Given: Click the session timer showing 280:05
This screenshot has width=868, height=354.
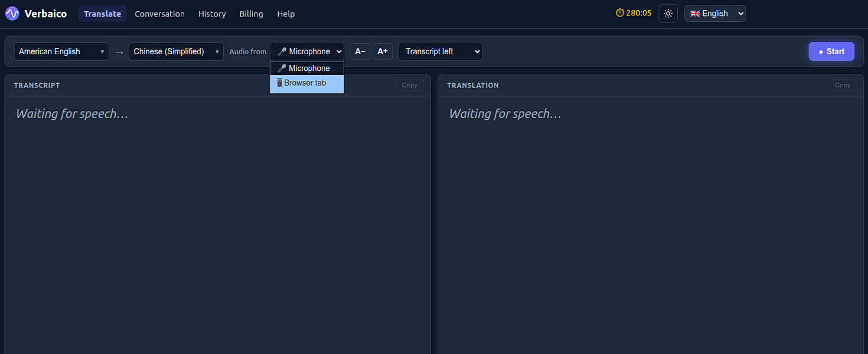Looking at the screenshot, I should [634, 13].
